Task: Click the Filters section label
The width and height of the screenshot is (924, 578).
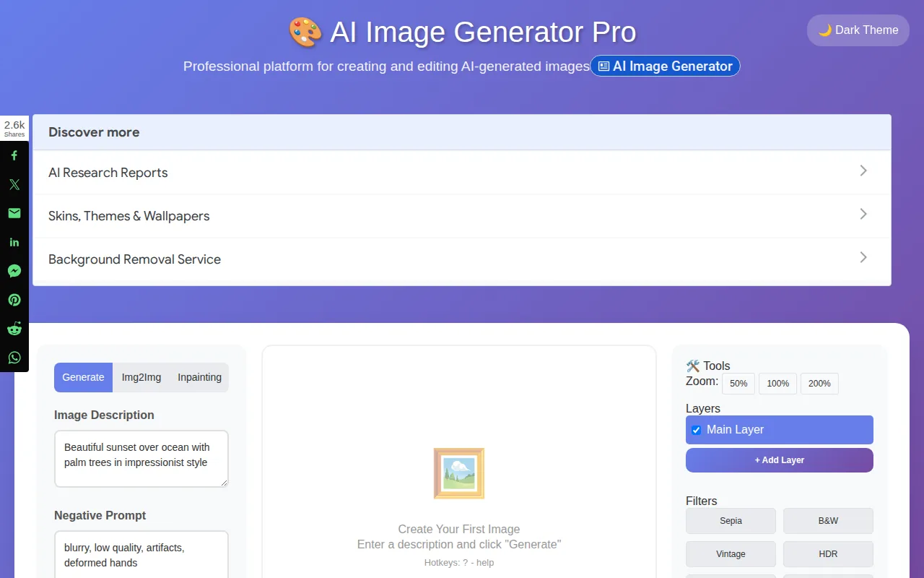Action: coord(702,501)
